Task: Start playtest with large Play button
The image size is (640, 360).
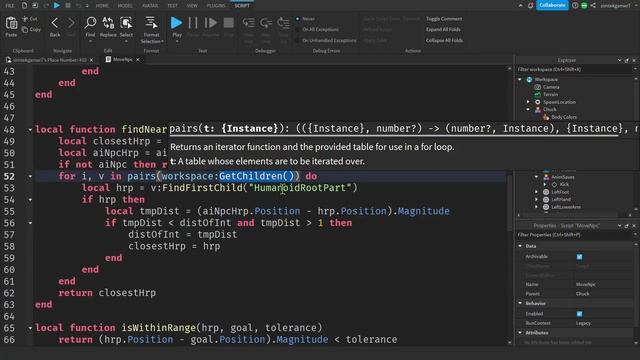Action: (176, 23)
